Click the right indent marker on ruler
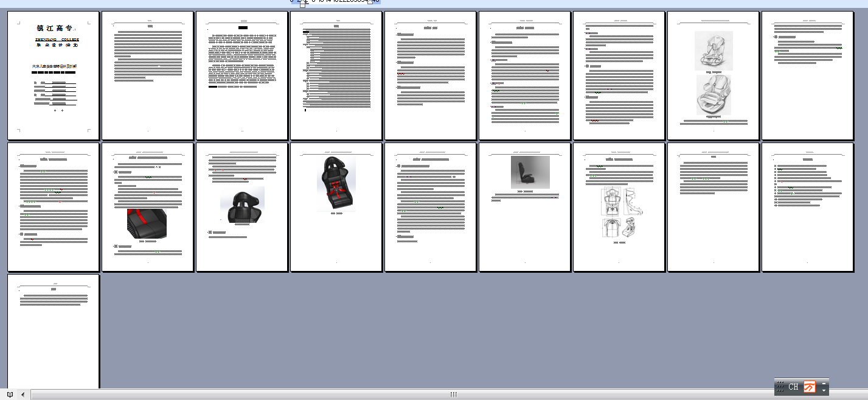The width and height of the screenshot is (868, 400). [369, 2]
